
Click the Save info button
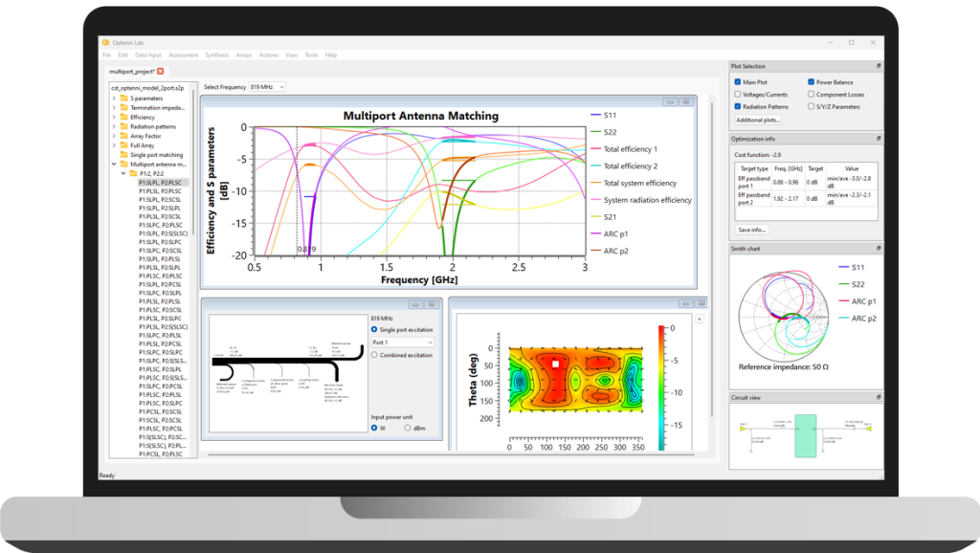tap(752, 230)
